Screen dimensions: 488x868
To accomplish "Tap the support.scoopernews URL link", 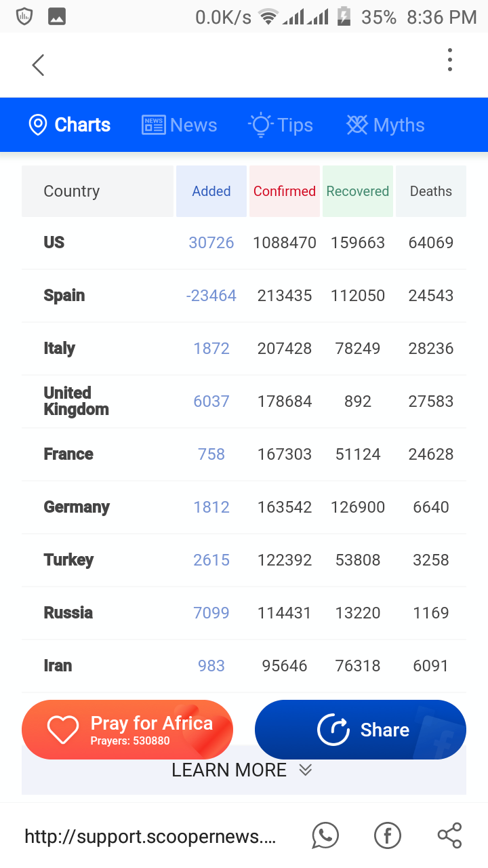I will (150, 836).
